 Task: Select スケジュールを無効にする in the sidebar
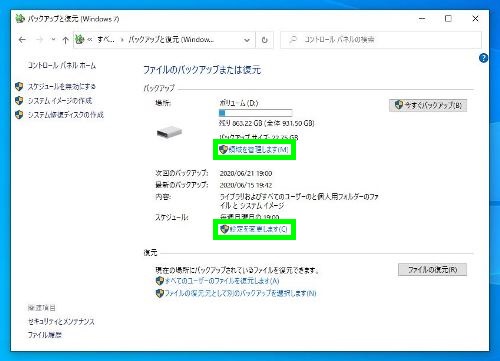pos(62,87)
